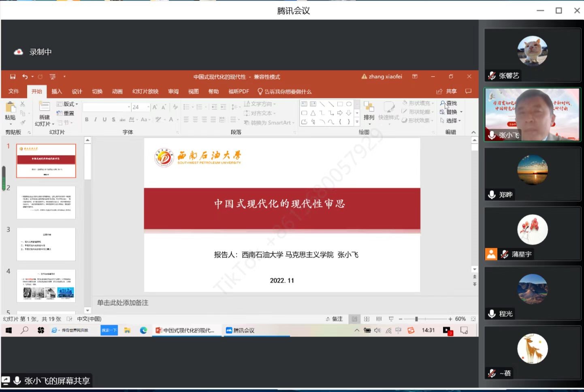Open Microsoft Edge from the taskbar
This screenshot has height=392, width=584.
[x=143, y=330]
